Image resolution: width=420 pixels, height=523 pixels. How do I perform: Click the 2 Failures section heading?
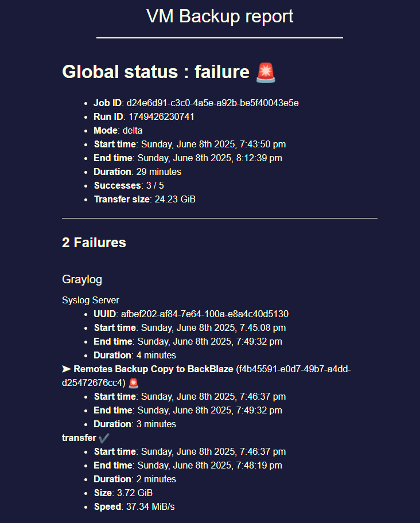tap(94, 243)
